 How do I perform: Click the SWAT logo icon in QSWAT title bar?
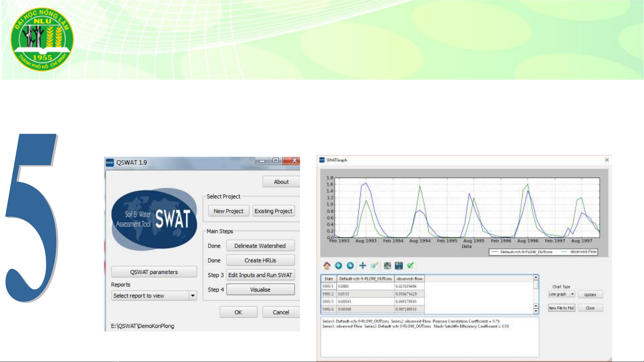pos(110,162)
